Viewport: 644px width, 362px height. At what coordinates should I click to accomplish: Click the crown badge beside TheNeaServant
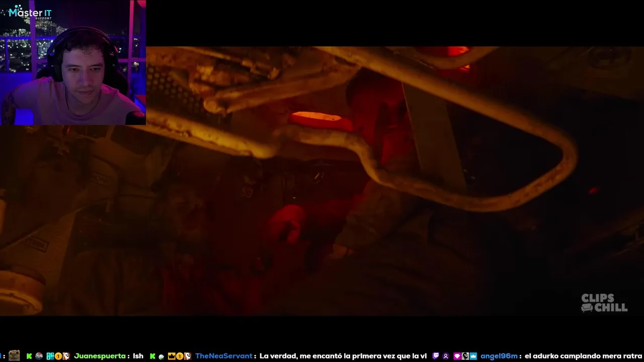coord(172,356)
